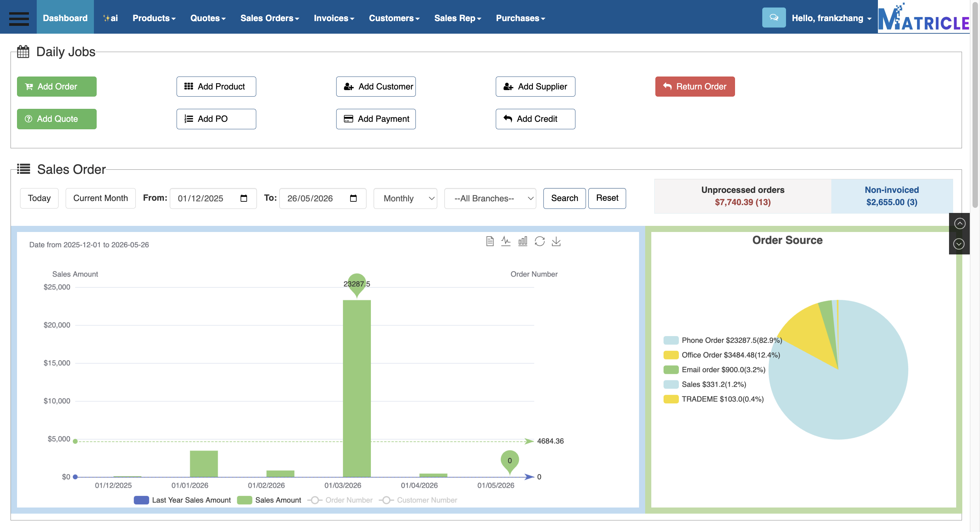Click the scroll-up arrow circle icon

click(x=959, y=223)
